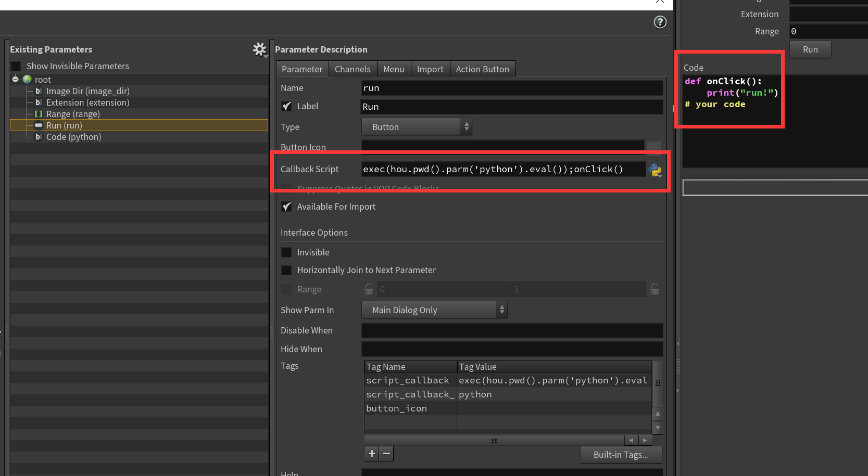The height and width of the screenshot is (476, 868).
Task: Click the padlock icon left of the Range fields
Action: (x=368, y=289)
